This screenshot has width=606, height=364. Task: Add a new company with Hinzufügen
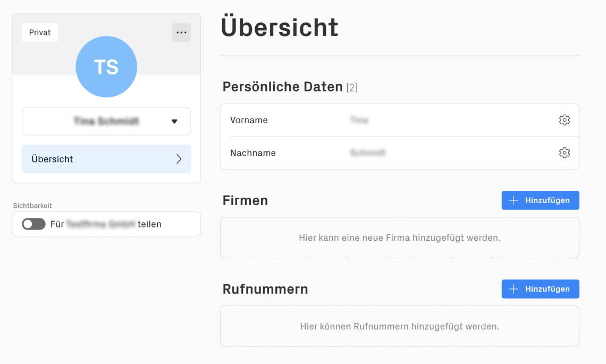pos(540,200)
